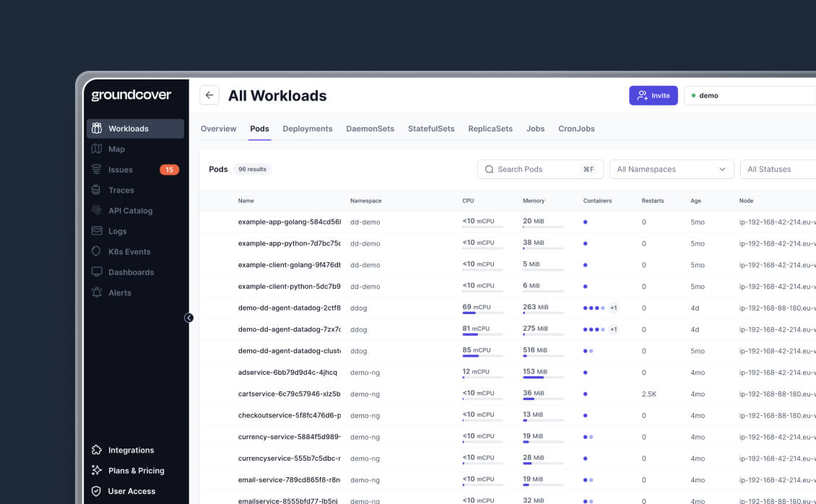Select the Traces sidebar icon
Viewport: 816px width, 504px height.
click(x=97, y=190)
